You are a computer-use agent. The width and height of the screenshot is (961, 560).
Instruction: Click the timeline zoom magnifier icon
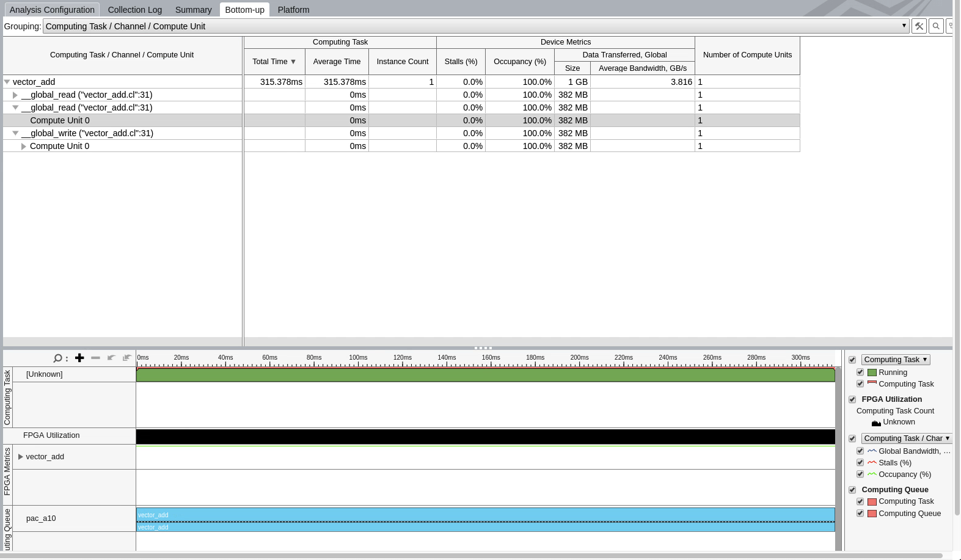click(57, 358)
